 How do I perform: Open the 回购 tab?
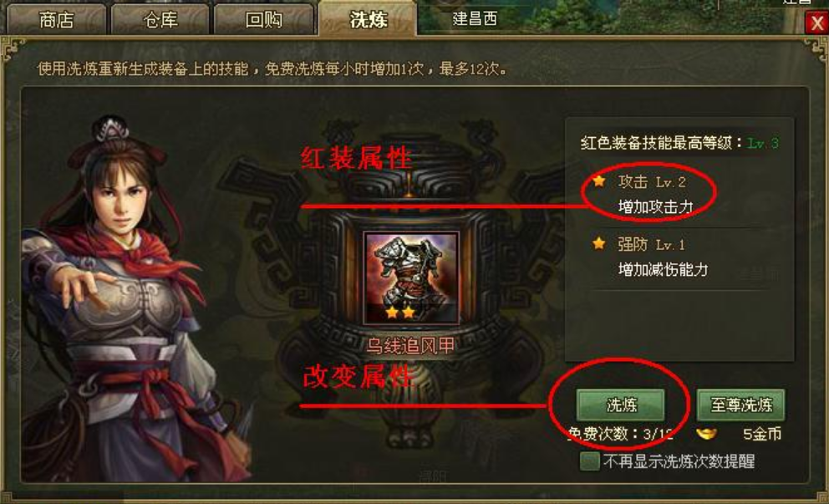click(264, 19)
